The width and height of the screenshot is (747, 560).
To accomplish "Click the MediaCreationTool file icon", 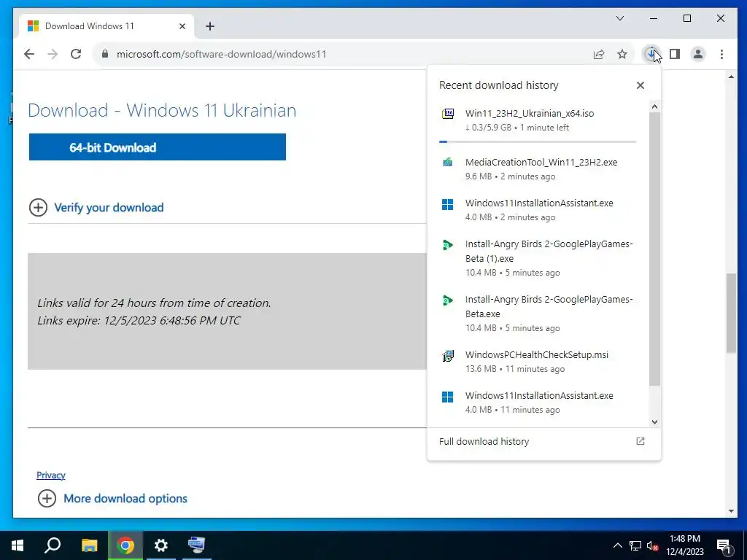I will pos(447,163).
